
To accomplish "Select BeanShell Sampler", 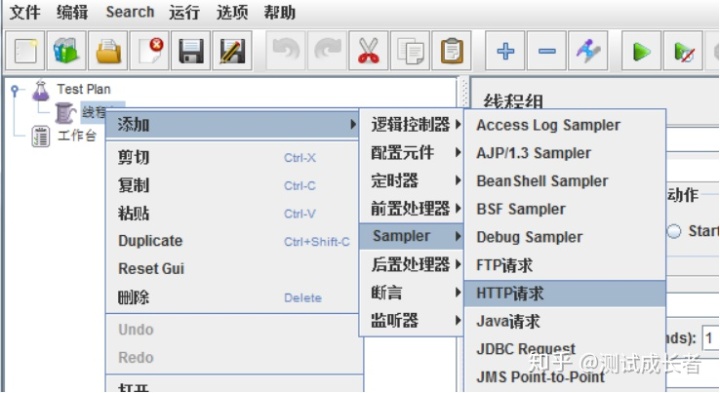I will [565, 181].
